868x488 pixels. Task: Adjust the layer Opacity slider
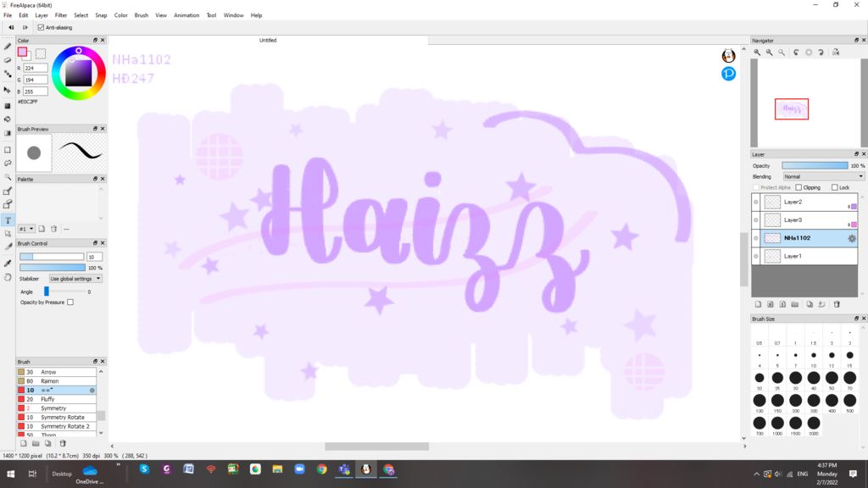tap(815, 165)
